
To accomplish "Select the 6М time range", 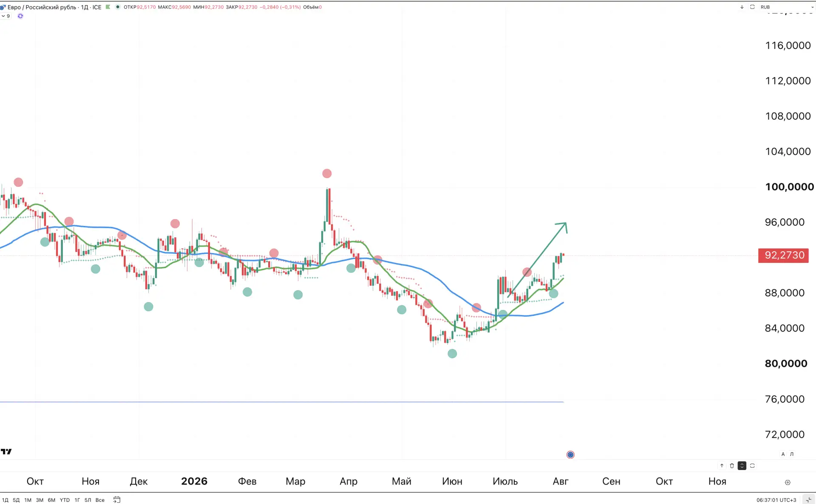I will coord(51,500).
